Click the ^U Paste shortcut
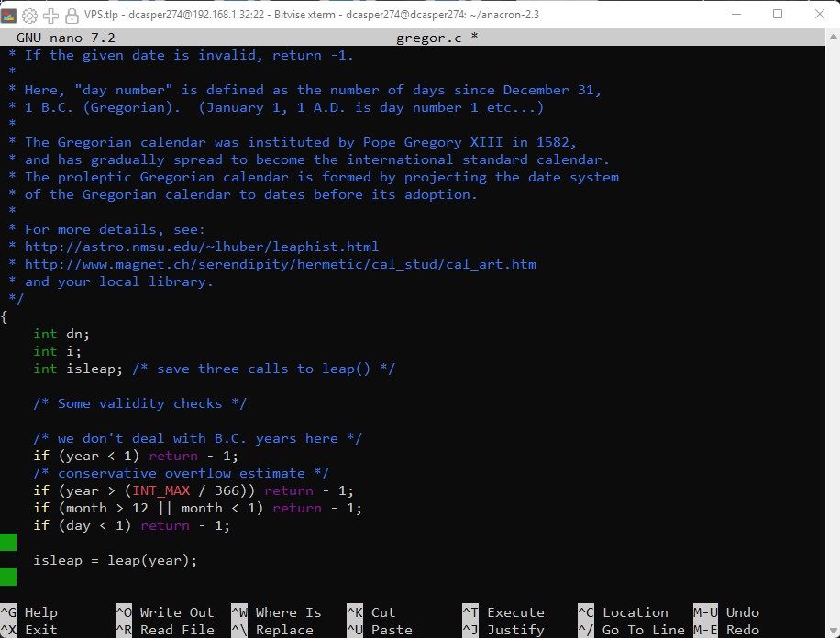 (379, 630)
